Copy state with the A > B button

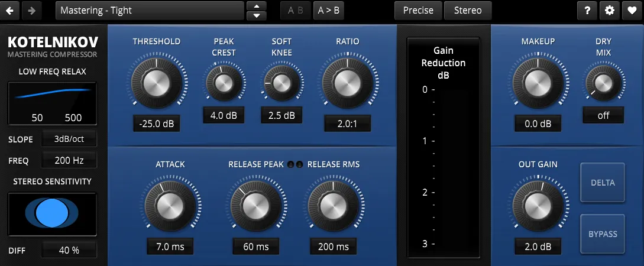[x=329, y=11]
